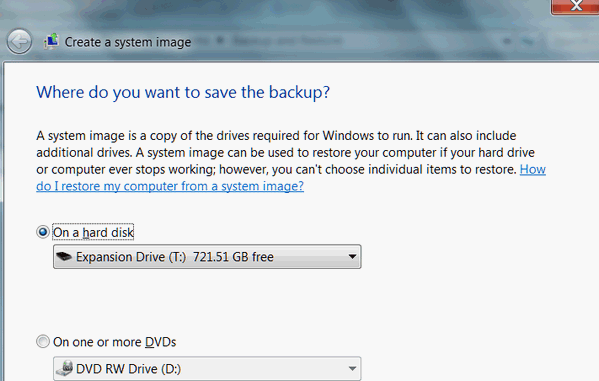599x381 pixels.
Task: Select the On one or more DVDs option
Action: point(43,341)
